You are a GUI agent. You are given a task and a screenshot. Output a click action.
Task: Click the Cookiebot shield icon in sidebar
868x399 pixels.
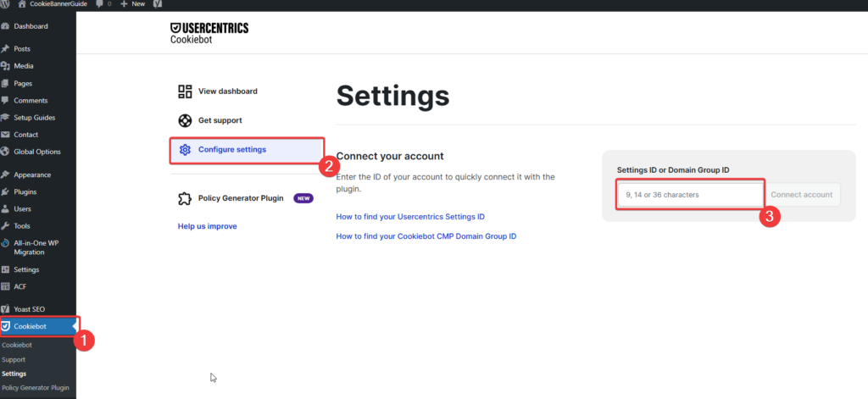pos(6,326)
